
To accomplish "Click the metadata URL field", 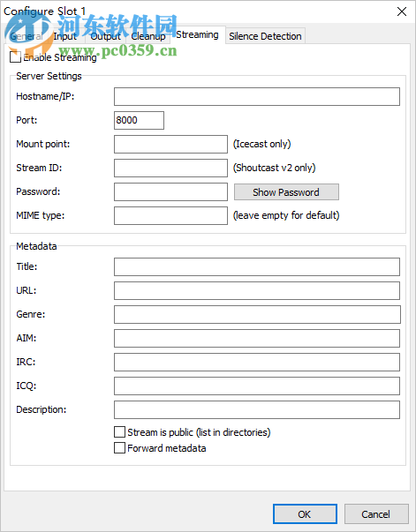I will tap(257, 291).
